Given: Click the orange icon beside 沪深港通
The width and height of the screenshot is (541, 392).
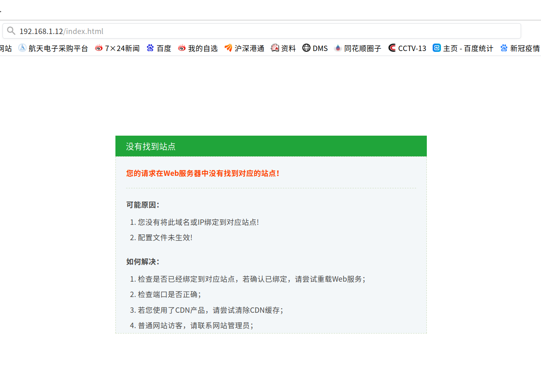Looking at the screenshot, I should [228, 48].
